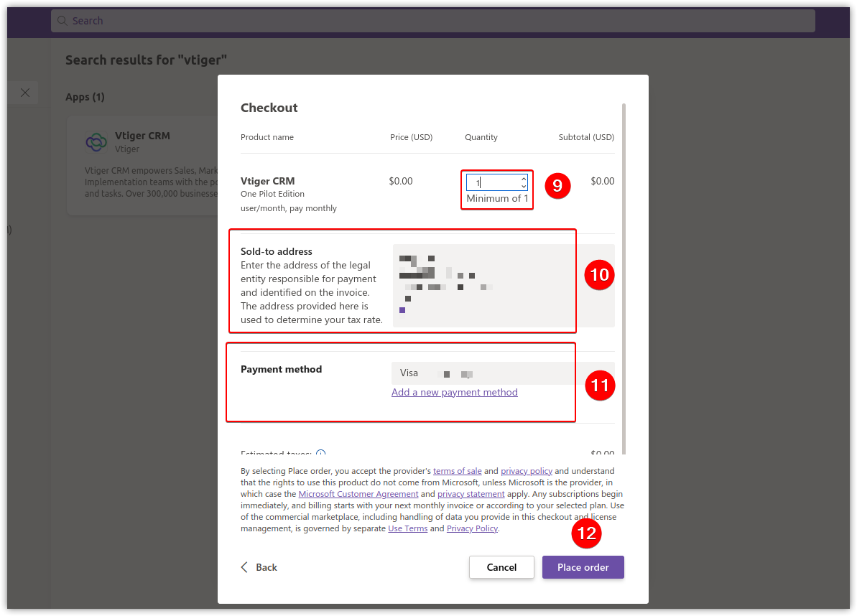The height and width of the screenshot is (616, 857).
Task: Click the Search results for "vtiger" heading
Action: click(146, 60)
